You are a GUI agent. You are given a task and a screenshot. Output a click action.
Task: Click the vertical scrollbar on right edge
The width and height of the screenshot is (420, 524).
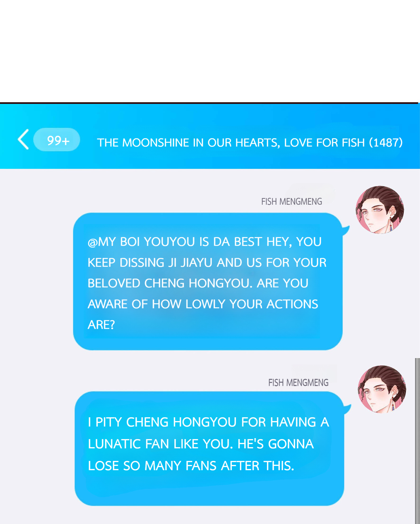(x=417, y=441)
